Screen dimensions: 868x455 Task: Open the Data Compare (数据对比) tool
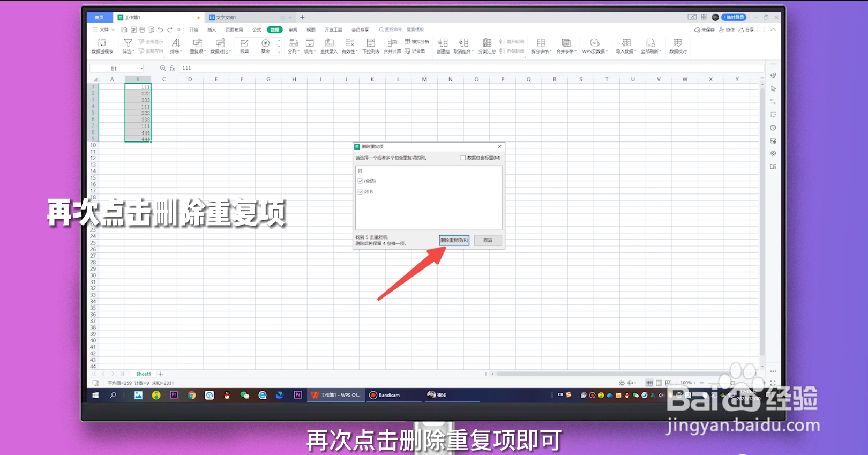220,46
